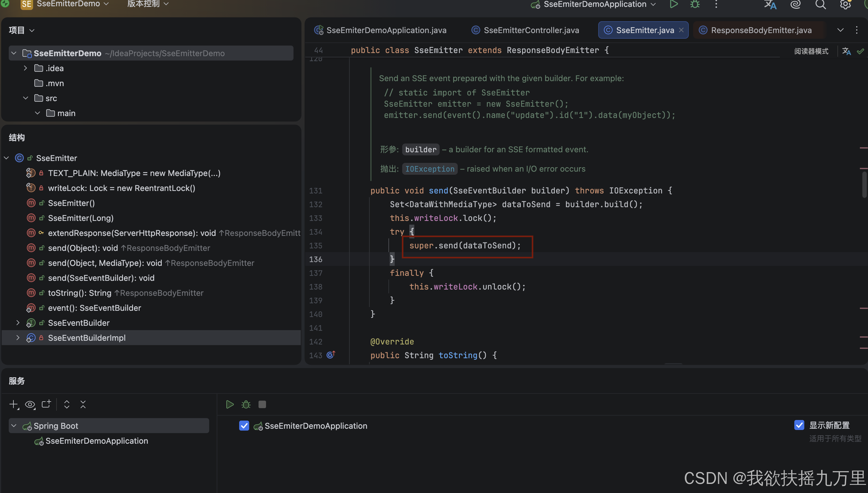The height and width of the screenshot is (493, 868).
Task: Open the 项目 view selector dropdown
Action: (x=22, y=31)
